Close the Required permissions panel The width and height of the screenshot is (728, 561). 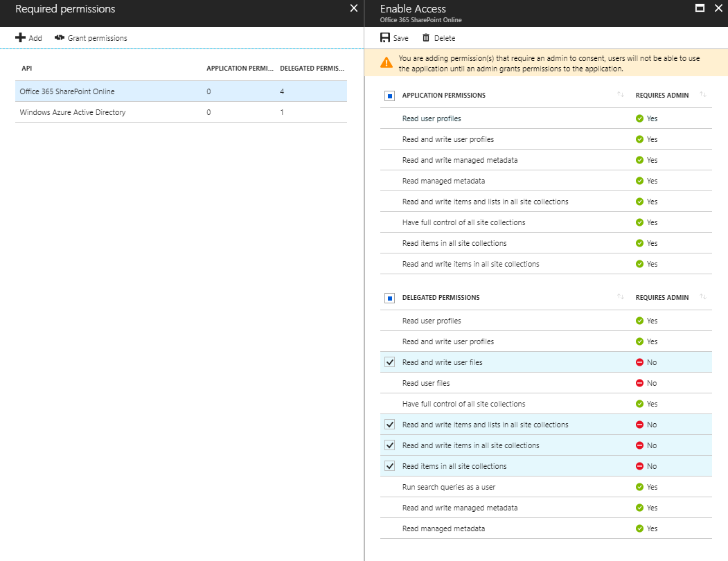click(354, 8)
